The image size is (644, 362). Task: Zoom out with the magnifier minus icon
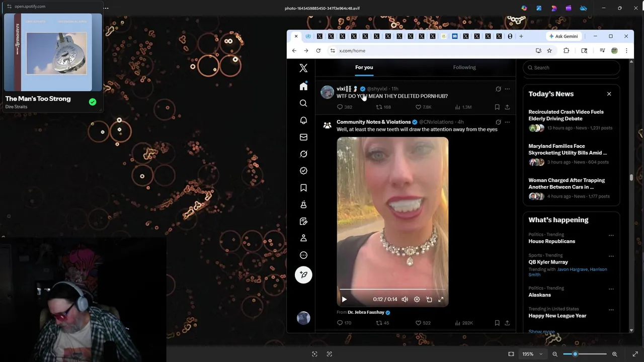point(555,354)
